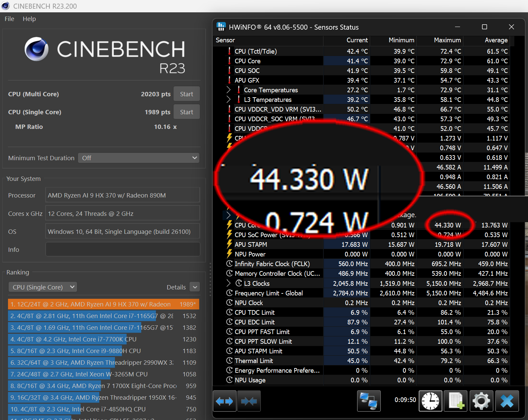The image size is (528, 420).
Task: Select the CPU PPT FAST Limit row
Action: pyautogui.click(x=362, y=331)
